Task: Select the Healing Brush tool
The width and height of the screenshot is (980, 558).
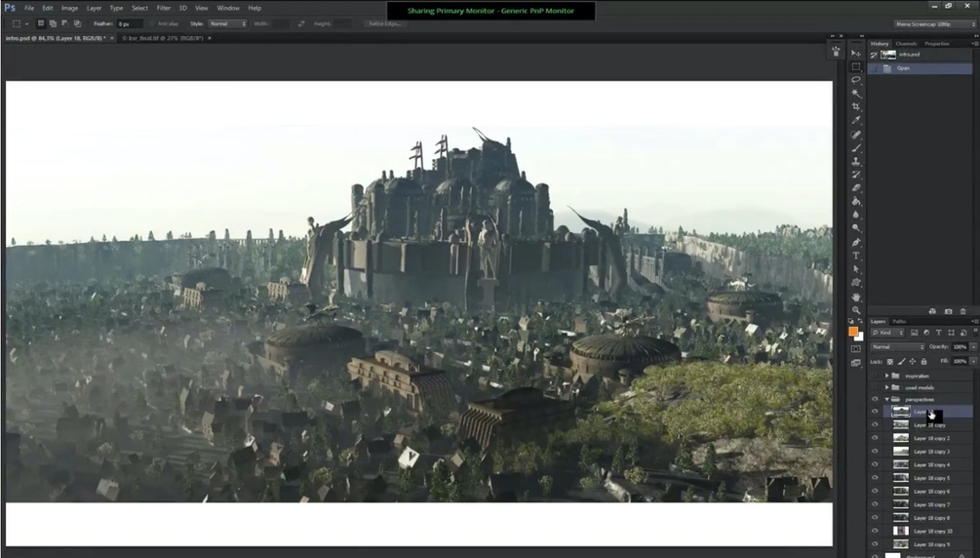Action: pos(856,135)
